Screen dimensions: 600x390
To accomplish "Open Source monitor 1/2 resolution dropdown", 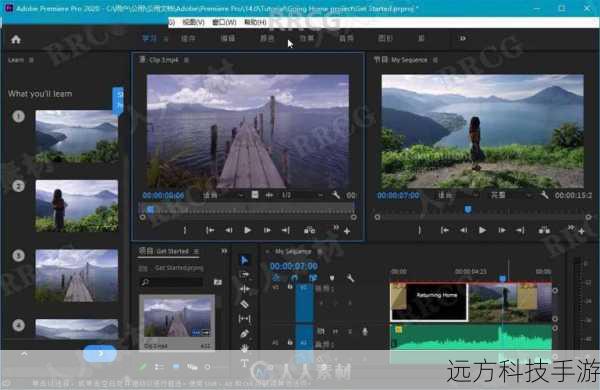I will click(302, 196).
